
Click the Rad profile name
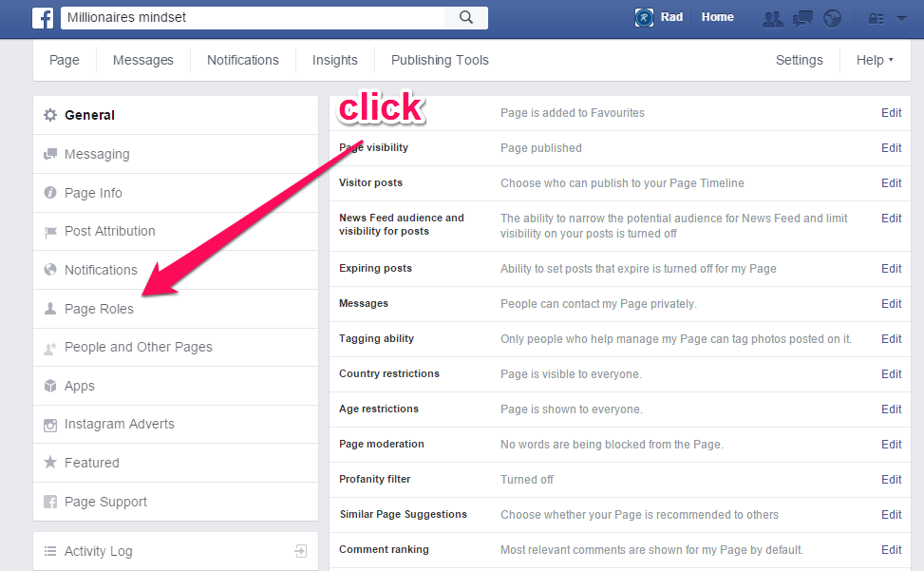tap(671, 17)
